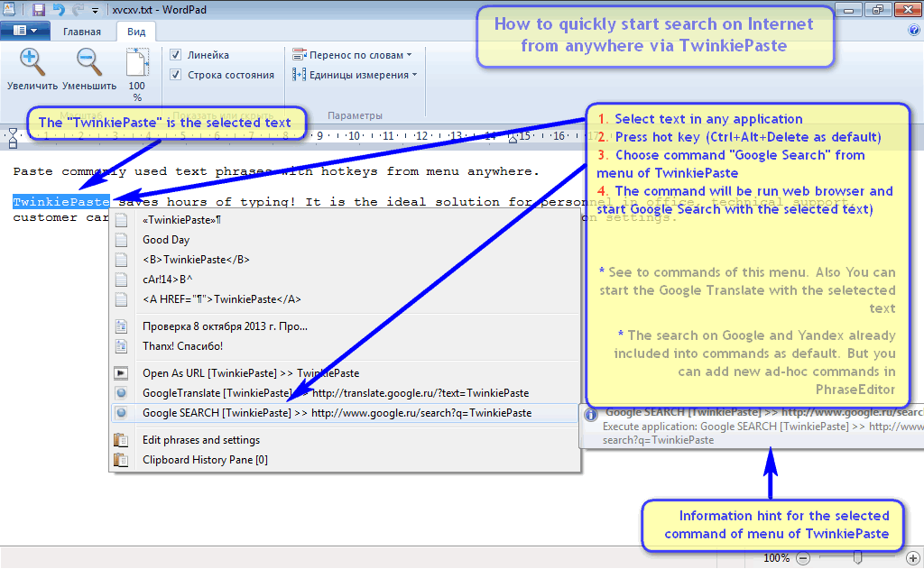Choose the Good Day phrase entry

(x=346, y=240)
